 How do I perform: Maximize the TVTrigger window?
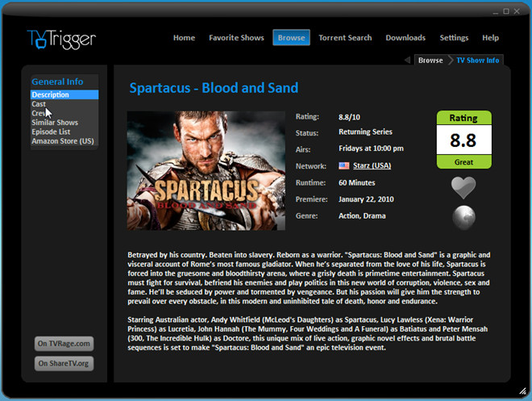(x=506, y=11)
